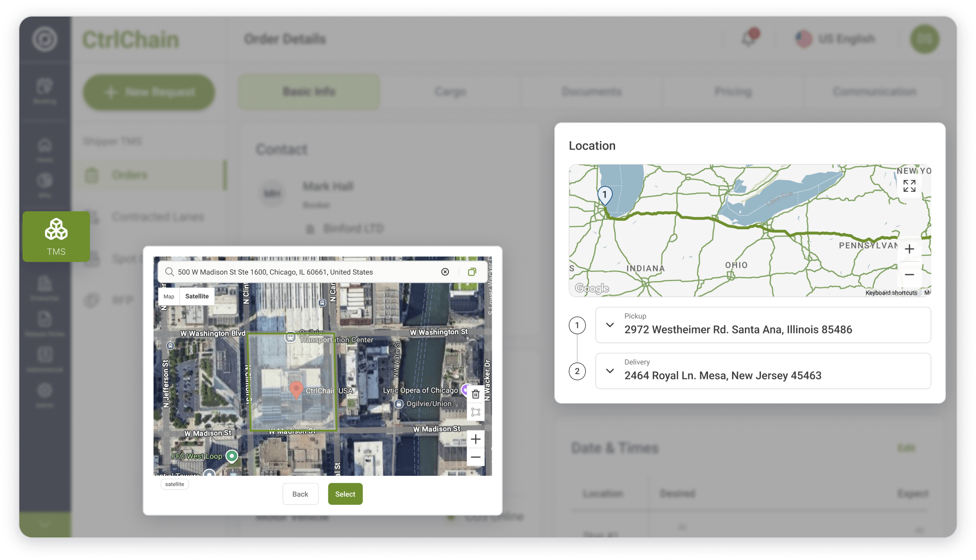The width and height of the screenshot is (976, 560).
Task: Click the Lyric Opera purple marker
Action: tap(465, 390)
